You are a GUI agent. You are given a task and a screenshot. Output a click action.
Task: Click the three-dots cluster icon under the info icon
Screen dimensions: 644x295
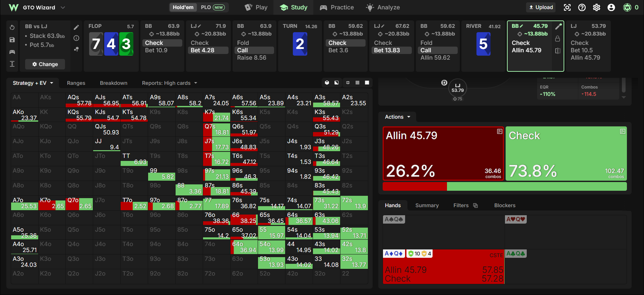[76, 49]
